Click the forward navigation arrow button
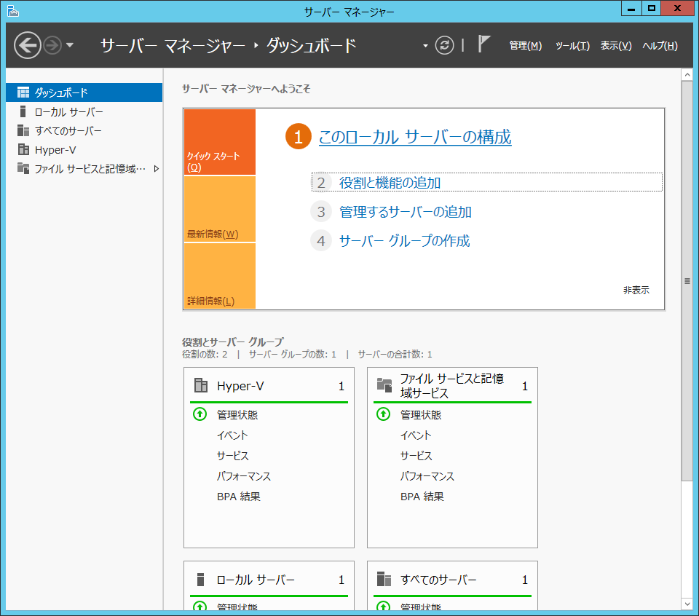 (52, 45)
